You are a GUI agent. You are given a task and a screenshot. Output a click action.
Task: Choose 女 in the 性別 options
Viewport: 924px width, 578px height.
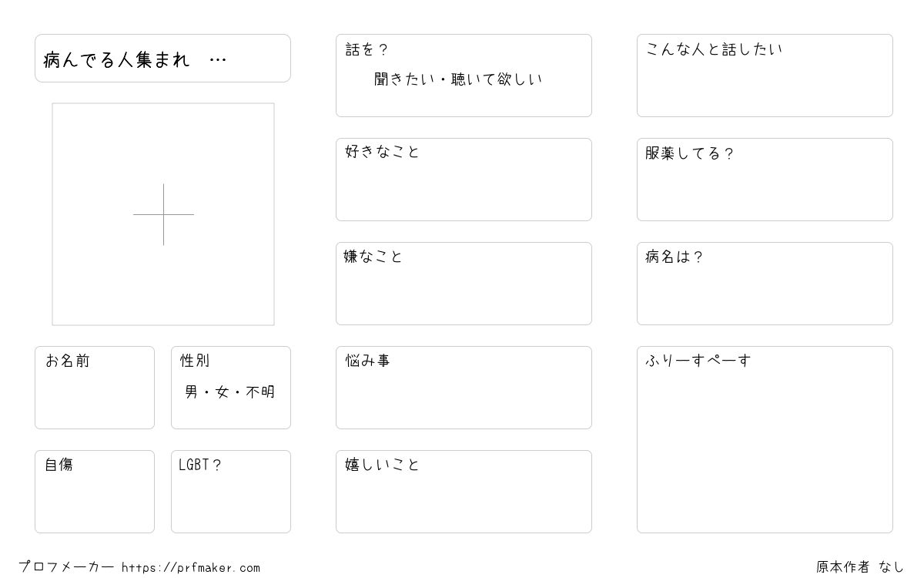(223, 391)
